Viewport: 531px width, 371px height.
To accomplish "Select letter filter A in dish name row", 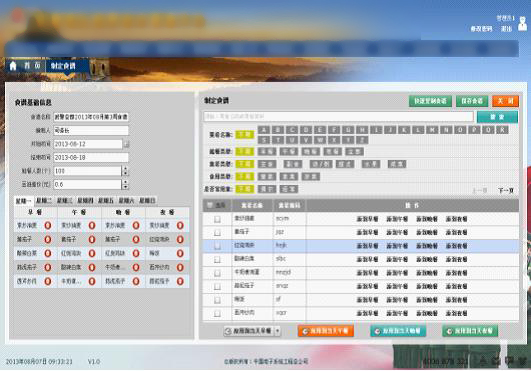I will [264, 130].
